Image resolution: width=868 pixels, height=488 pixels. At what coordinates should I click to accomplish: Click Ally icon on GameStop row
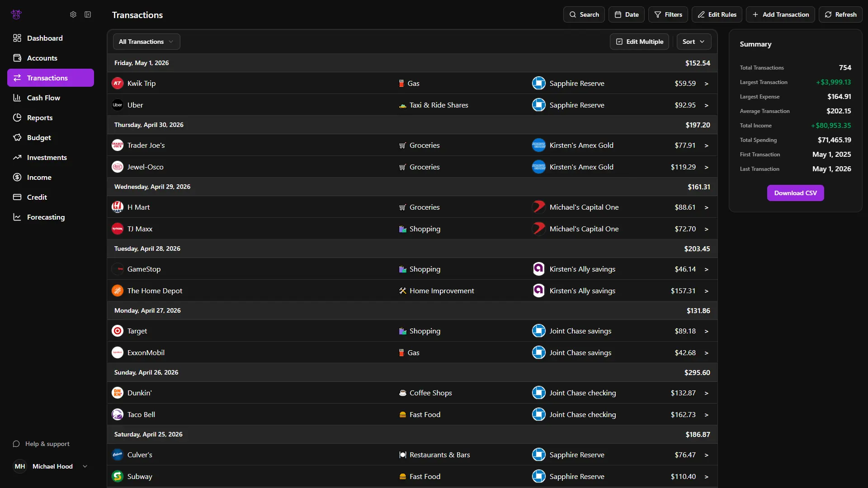click(539, 269)
